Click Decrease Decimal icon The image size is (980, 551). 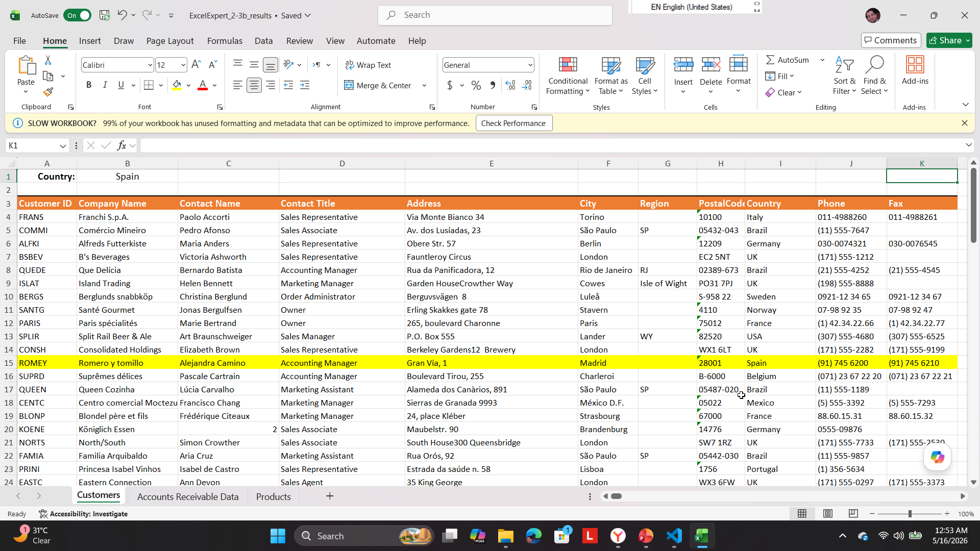(527, 85)
